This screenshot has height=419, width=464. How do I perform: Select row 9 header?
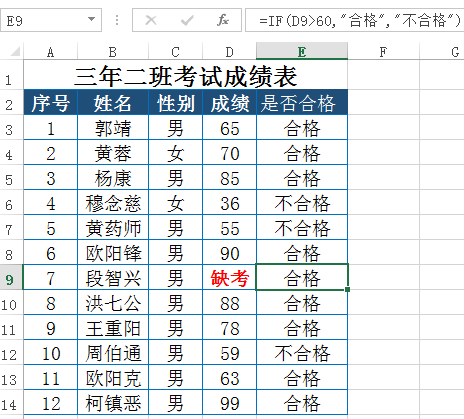[x=10, y=278]
